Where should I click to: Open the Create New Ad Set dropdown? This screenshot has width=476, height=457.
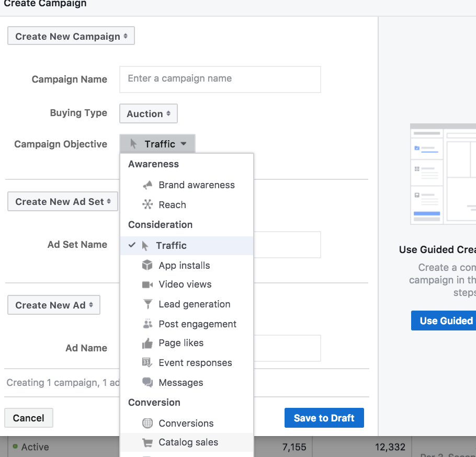pos(63,201)
